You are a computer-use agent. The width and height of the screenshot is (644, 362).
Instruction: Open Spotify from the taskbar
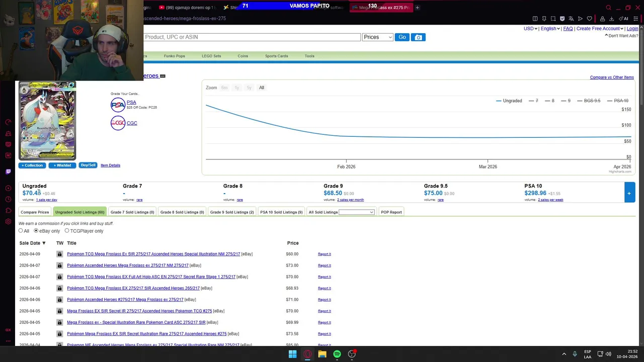click(337, 354)
